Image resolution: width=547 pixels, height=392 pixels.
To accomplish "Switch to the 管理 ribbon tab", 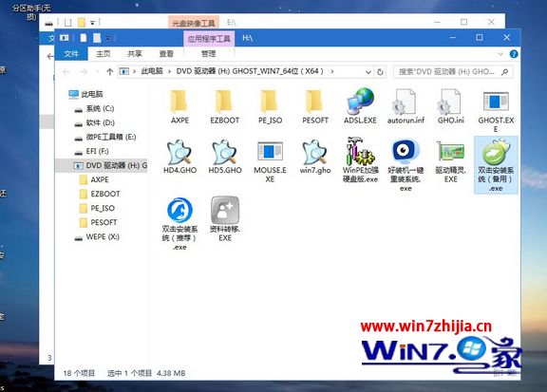I will (208, 54).
